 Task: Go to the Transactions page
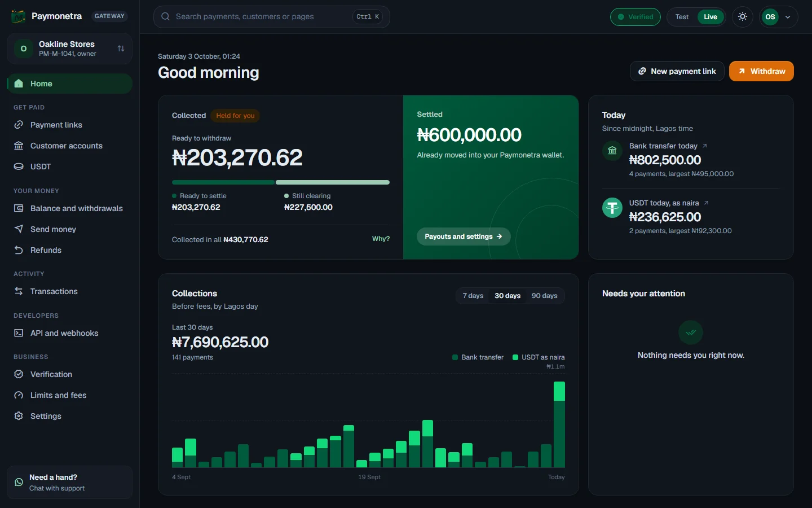click(70, 291)
